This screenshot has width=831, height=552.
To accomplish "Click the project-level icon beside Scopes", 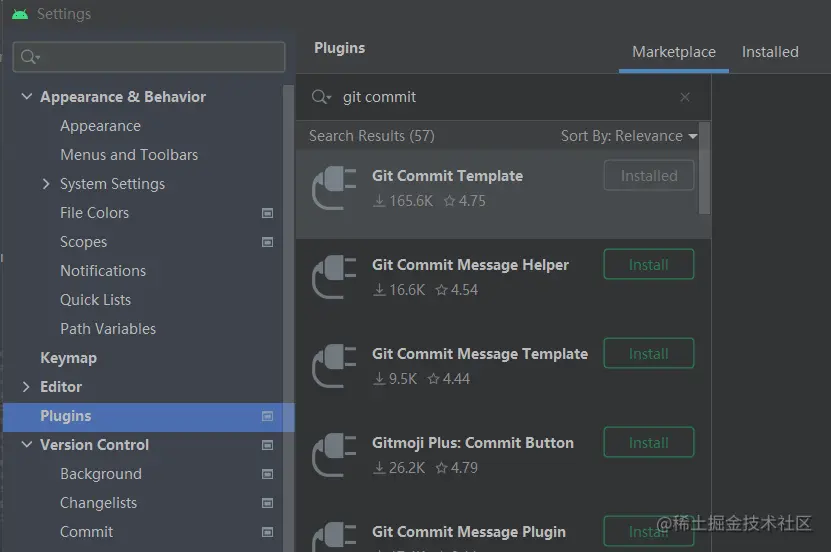I will pos(267,242).
